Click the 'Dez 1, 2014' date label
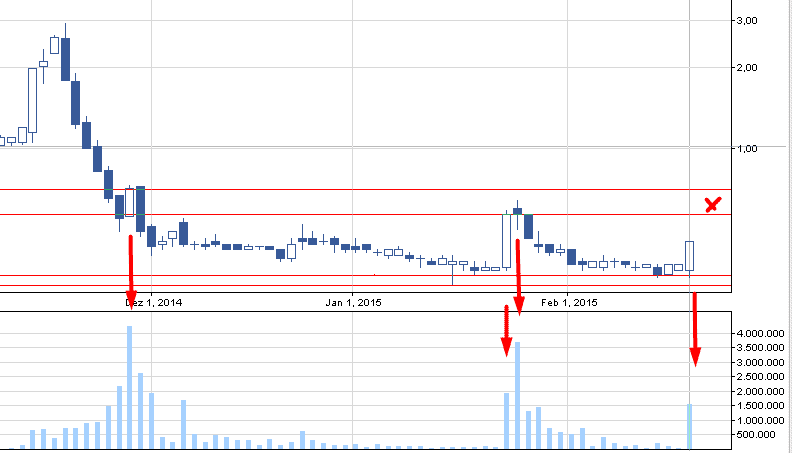 click(x=154, y=301)
